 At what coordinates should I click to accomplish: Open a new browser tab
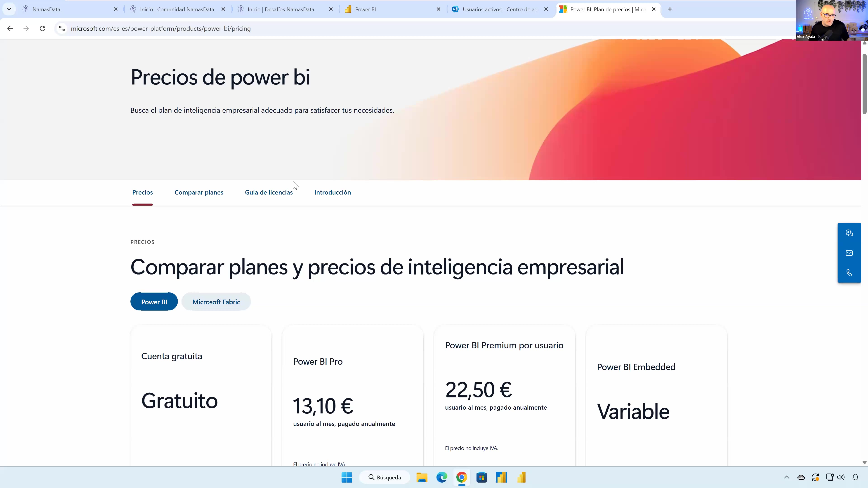(x=670, y=9)
